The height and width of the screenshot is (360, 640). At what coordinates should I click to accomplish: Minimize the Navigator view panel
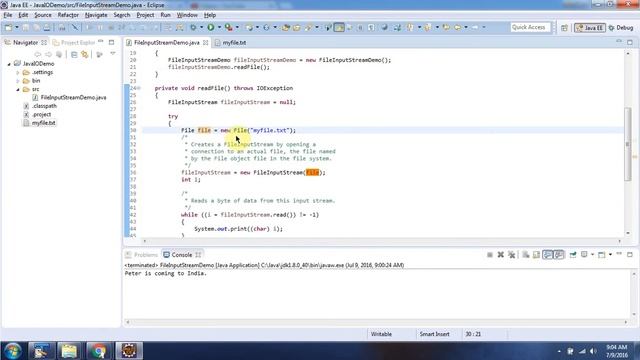(101, 42)
